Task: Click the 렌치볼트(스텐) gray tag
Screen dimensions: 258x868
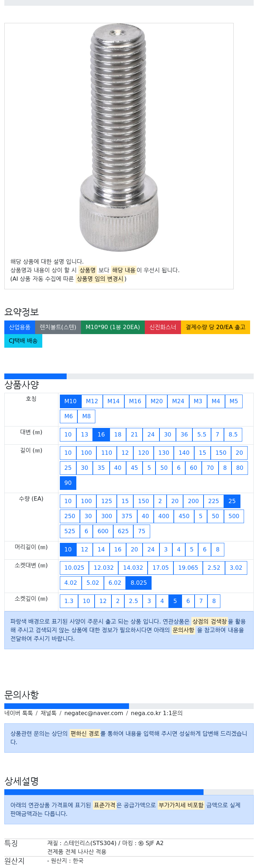Action: pyautogui.click(x=58, y=327)
